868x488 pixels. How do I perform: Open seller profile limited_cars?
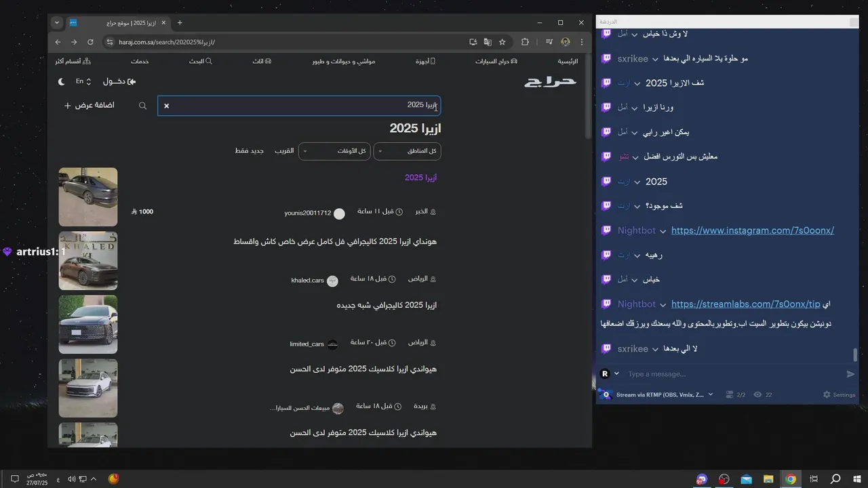pyautogui.click(x=313, y=344)
